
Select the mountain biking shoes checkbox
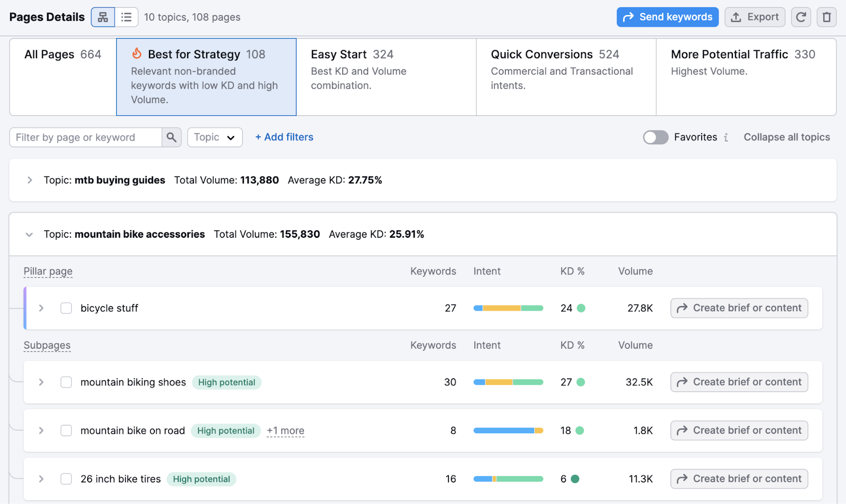[66, 382]
